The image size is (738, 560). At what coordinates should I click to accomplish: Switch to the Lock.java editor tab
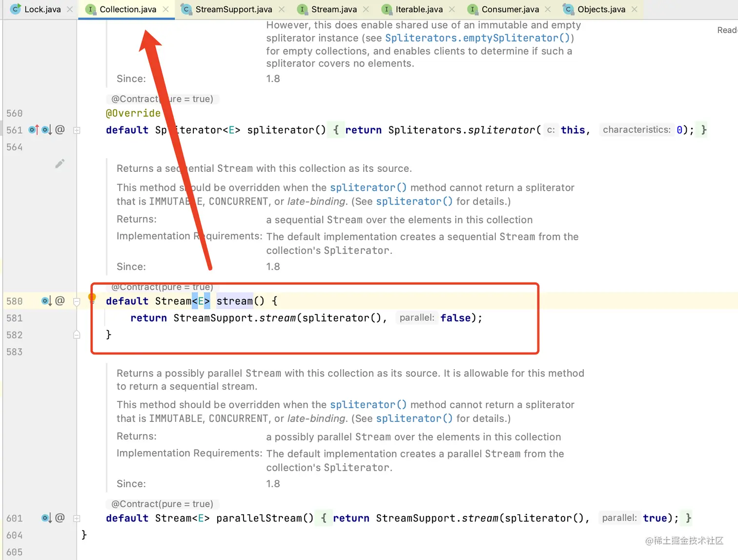coord(42,9)
